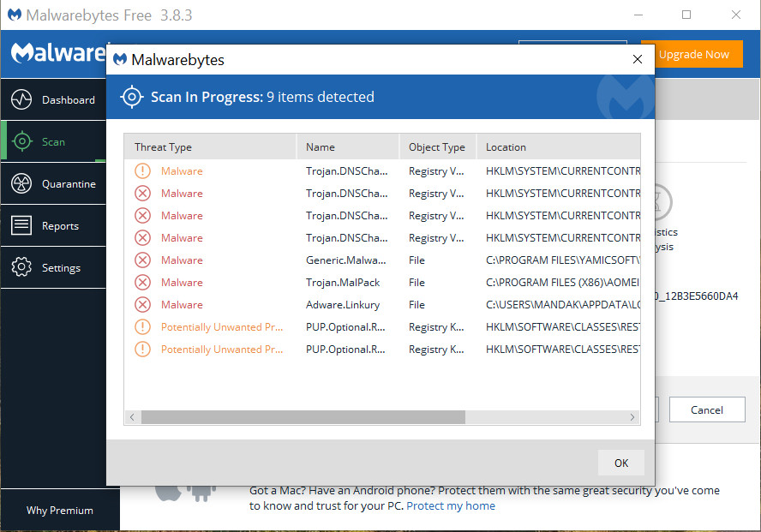Viewport: 761px width, 532px height.
Task: Maximize the Malwarebytes Free window
Action: [686, 15]
